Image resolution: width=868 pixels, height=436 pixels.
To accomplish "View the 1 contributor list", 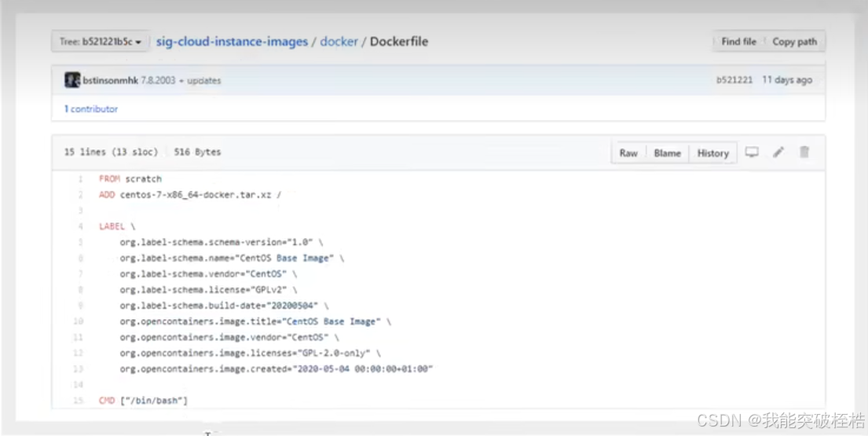I will [91, 109].
